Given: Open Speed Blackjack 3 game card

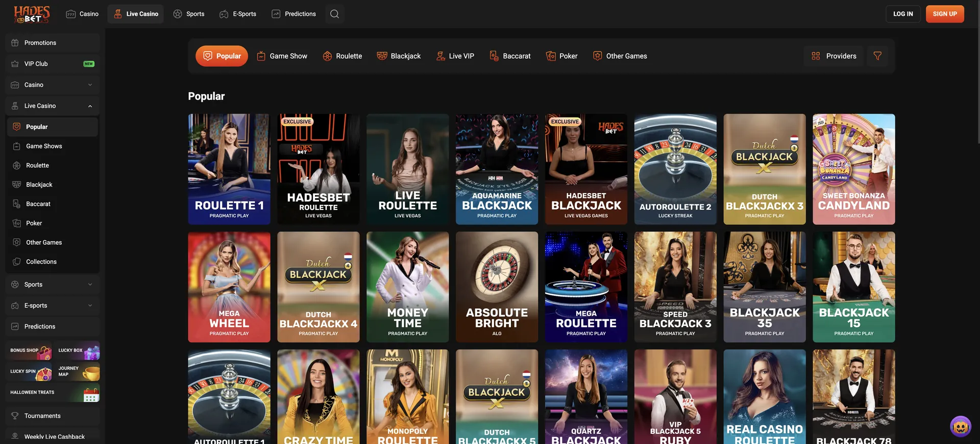Looking at the screenshot, I should click(675, 287).
